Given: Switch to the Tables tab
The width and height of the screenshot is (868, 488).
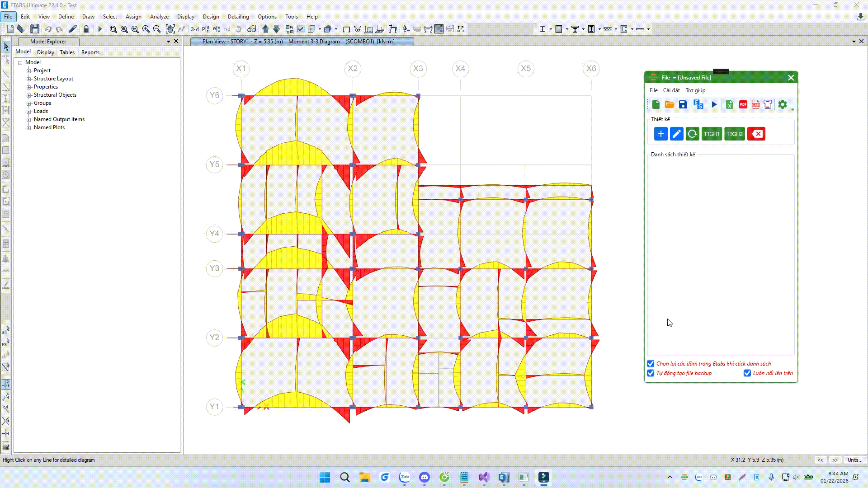Looking at the screenshot, I should [x=67, y=52].
